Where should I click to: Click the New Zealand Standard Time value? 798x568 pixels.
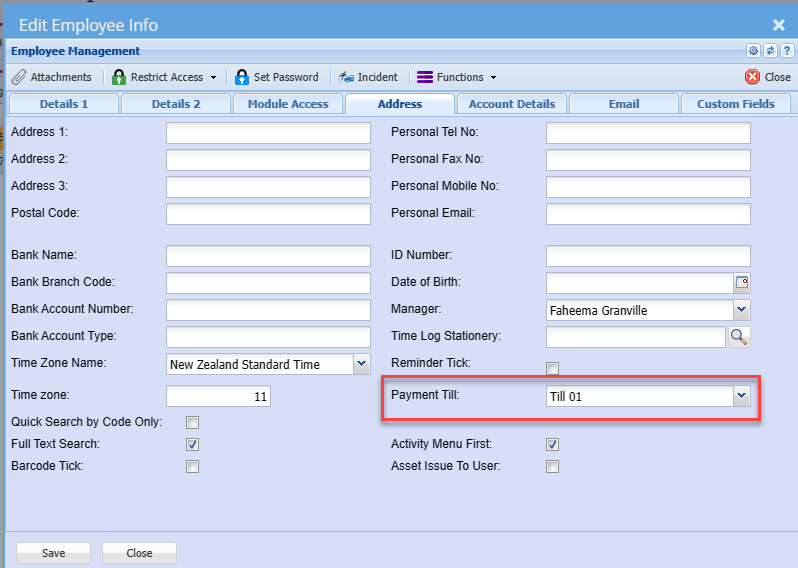(x=245, y=364)
